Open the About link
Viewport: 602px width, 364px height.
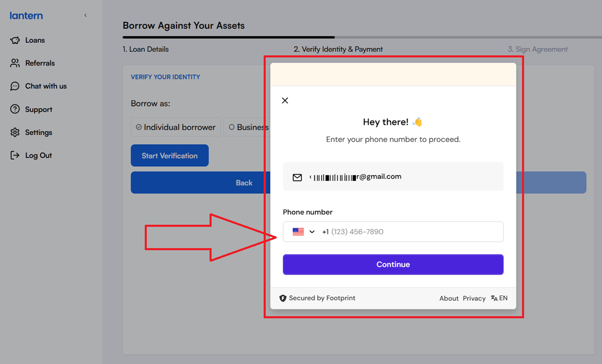[x=449, y=298]
